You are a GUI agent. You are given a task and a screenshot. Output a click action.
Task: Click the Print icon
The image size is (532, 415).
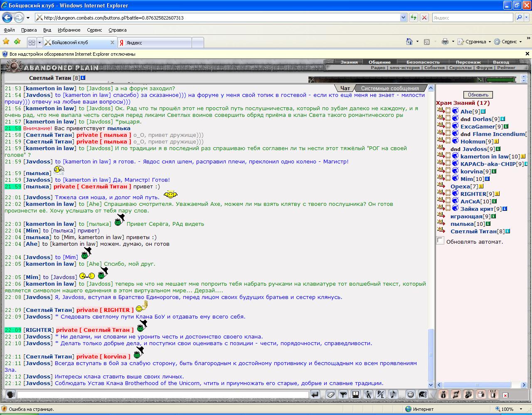point(445,42)
